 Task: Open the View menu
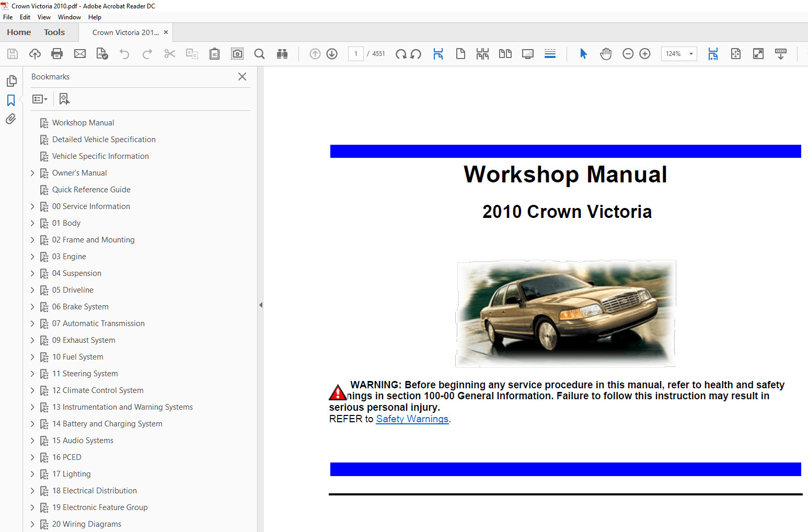click(44, 17)
